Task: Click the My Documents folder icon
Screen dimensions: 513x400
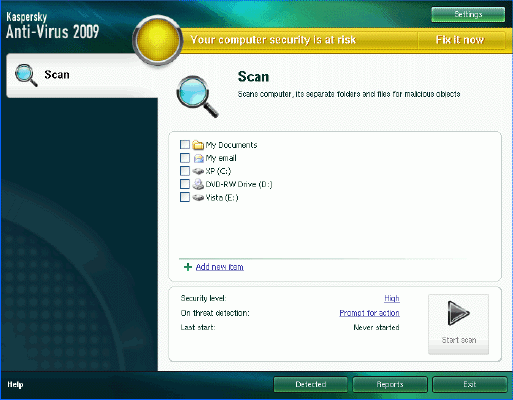Action: point(198,145)
